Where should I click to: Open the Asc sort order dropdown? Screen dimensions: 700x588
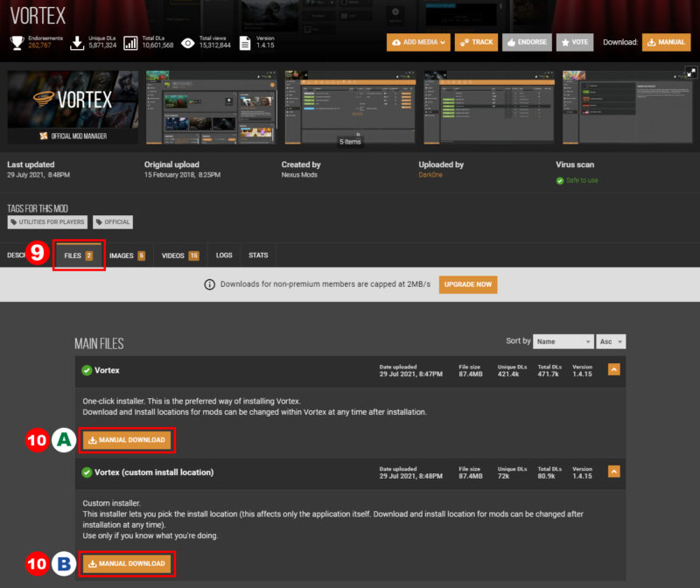(x=611, y=341)
